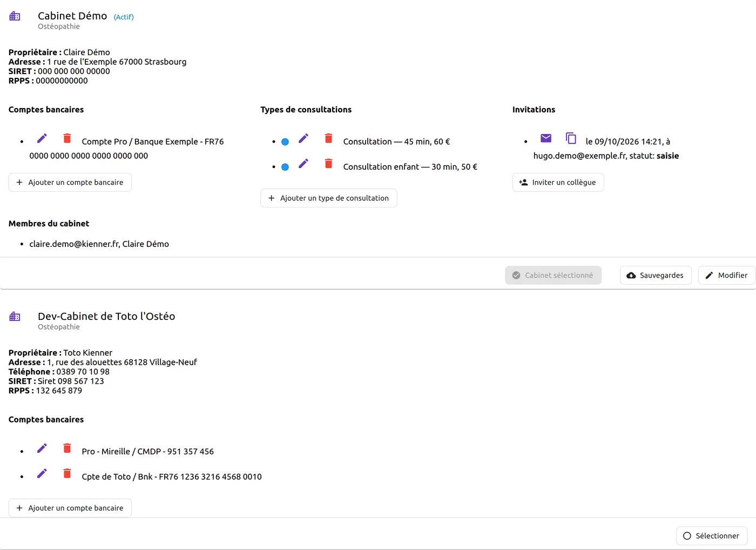Click the Cabinet sélectionné button
The image size is (756, 550).
[x=553, y=275]
